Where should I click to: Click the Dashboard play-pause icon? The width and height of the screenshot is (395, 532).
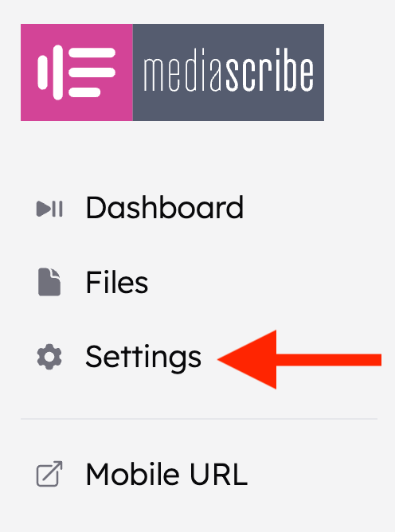49,209
